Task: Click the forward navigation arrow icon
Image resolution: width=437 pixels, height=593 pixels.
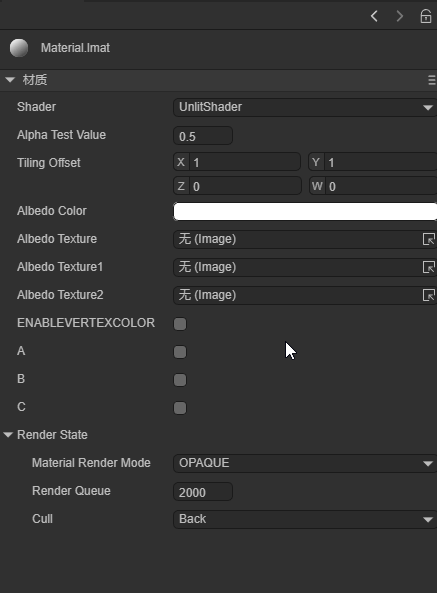Action: click(400, 16)
